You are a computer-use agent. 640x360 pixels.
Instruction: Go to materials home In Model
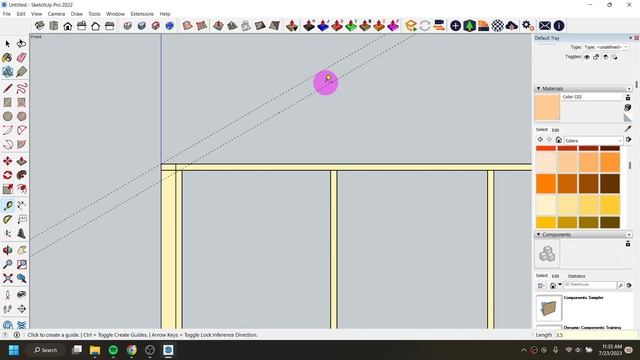pyautogui.click(x=558, y=140)
